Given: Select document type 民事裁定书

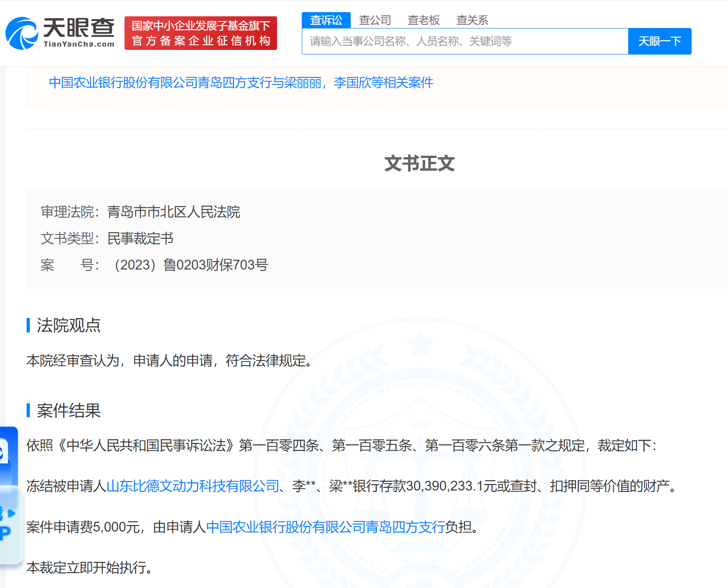Looking at the screenshot, I should pos(140,238).
